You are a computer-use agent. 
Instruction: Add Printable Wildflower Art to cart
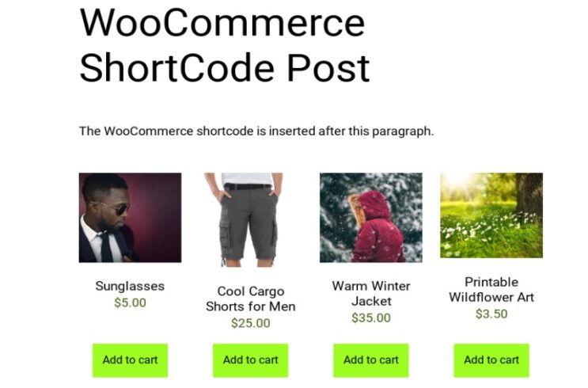pos(491,360)
